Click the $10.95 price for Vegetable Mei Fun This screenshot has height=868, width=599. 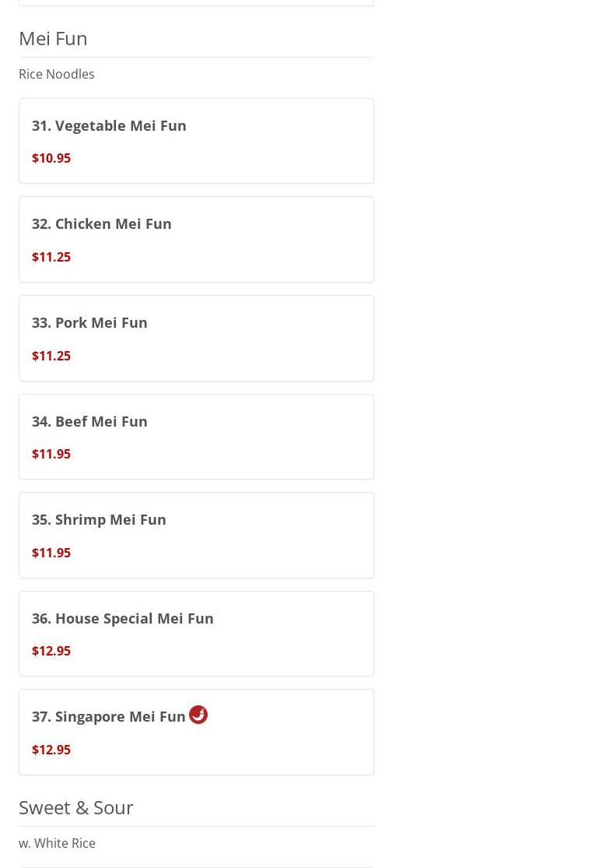point(51,158)
